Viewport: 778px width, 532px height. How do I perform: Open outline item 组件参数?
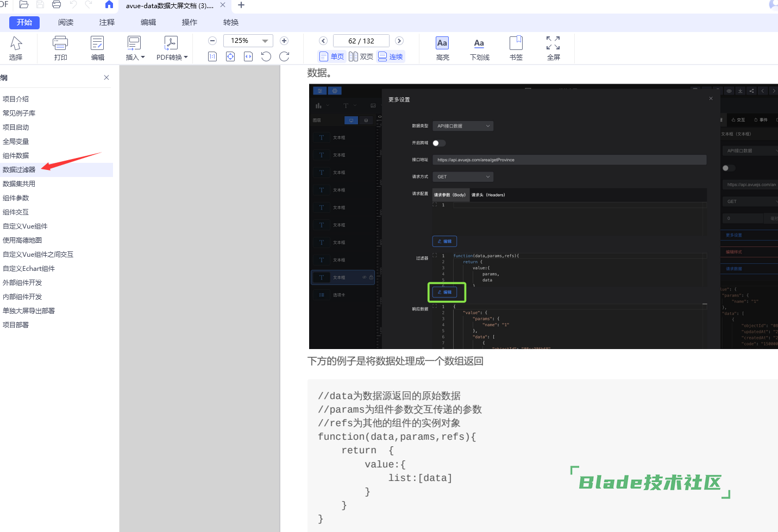pyautogui.click(x=16, y=198)
